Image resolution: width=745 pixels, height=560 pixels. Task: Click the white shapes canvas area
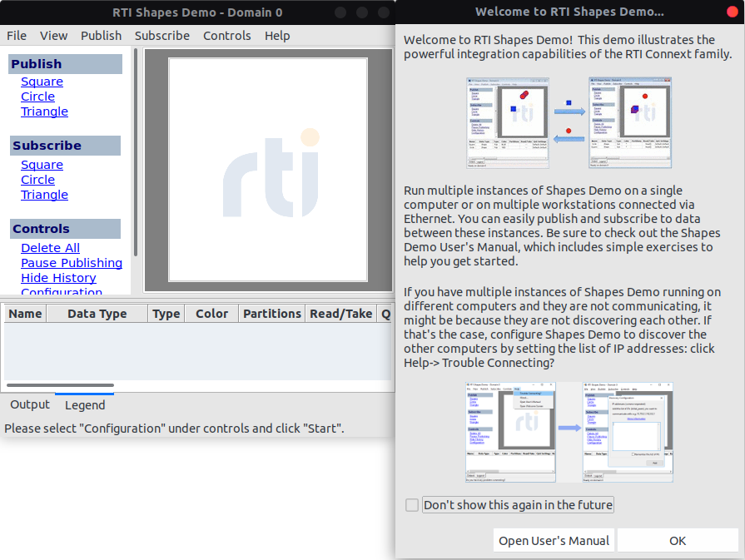(x=268, y=170)
